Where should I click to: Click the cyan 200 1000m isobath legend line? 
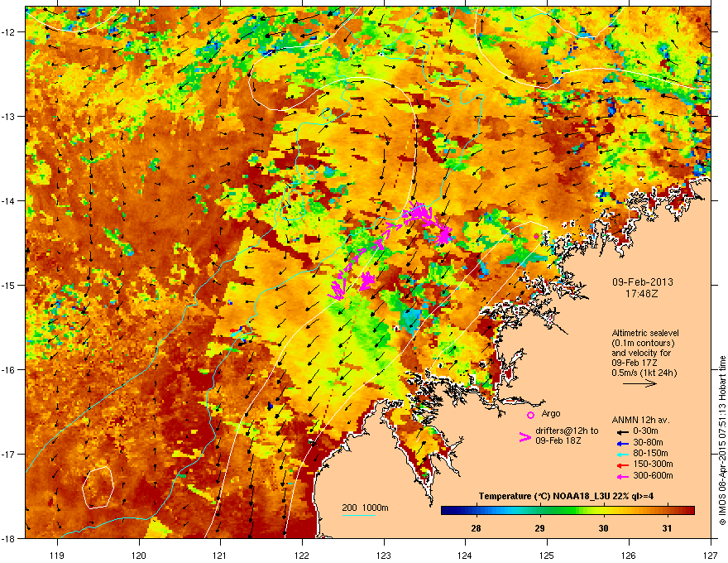(358, 515)
